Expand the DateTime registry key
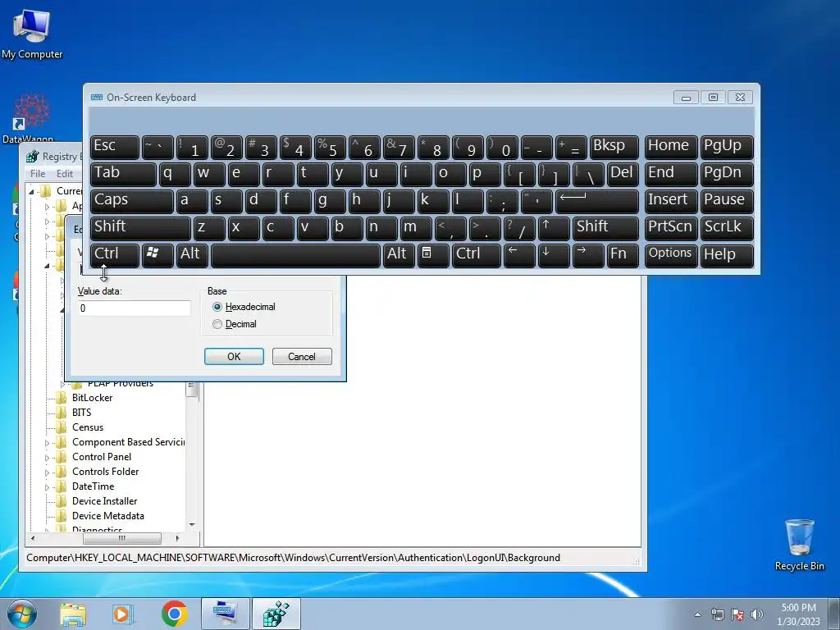The height and width of the screenshot is (630, 840). point(47,487)
